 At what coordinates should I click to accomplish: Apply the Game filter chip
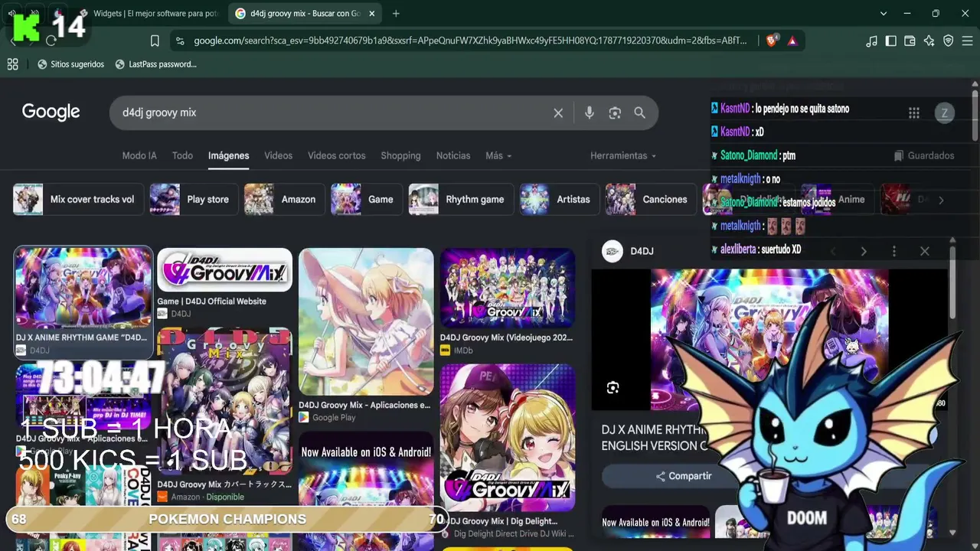(x=365, y=200)
